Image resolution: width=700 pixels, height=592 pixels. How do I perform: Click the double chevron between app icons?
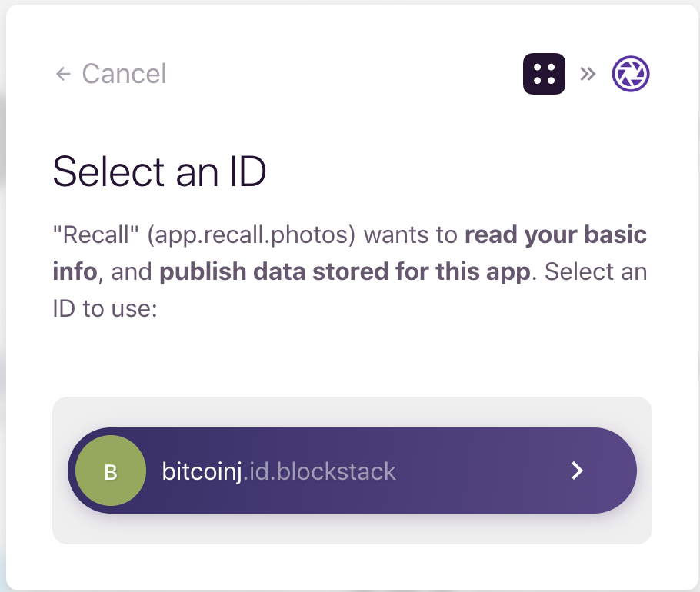coord(588,74)
